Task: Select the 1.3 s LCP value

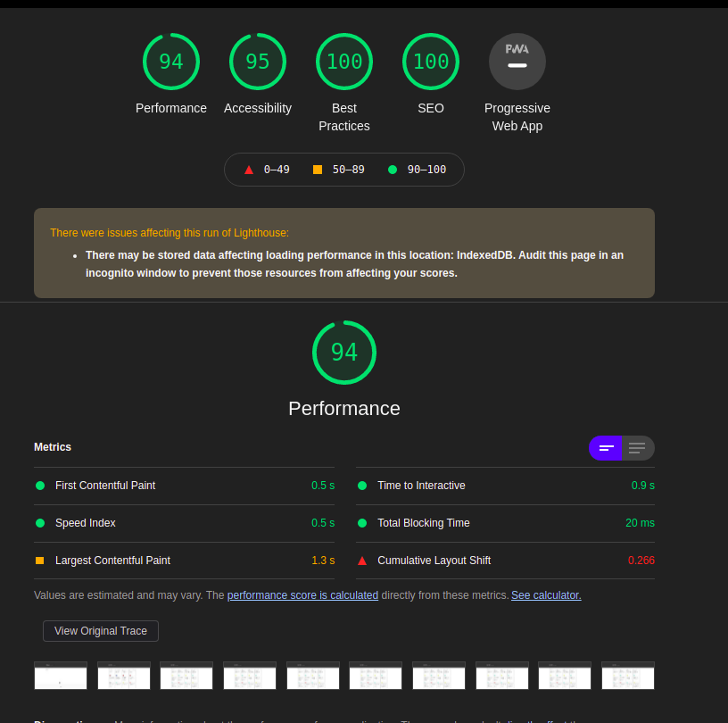Action: pos(323,561)
